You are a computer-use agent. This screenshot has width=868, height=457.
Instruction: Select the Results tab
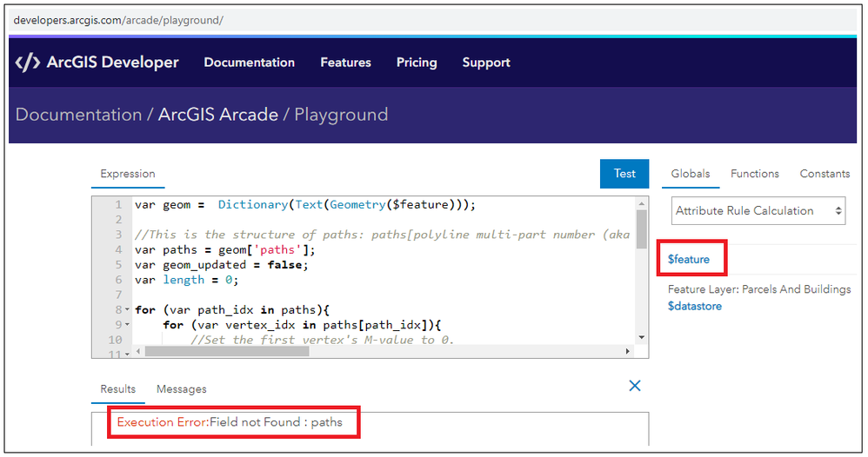(118, 389)
